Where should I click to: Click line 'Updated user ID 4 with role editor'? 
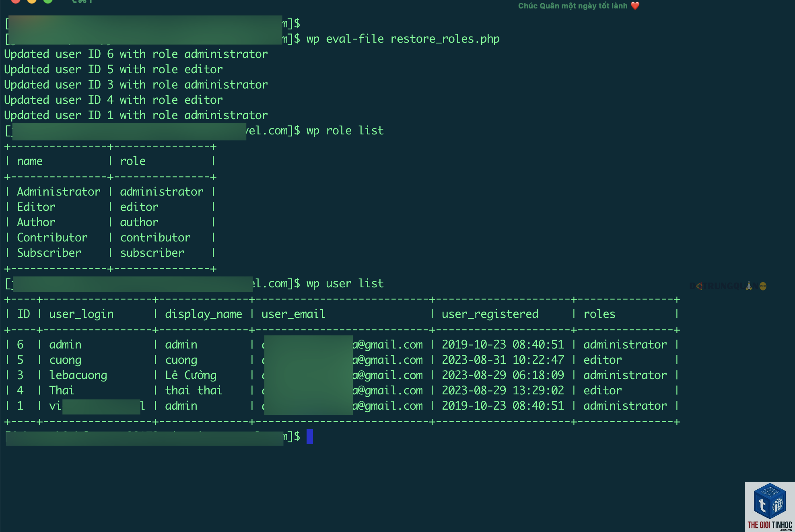[113, 100]
